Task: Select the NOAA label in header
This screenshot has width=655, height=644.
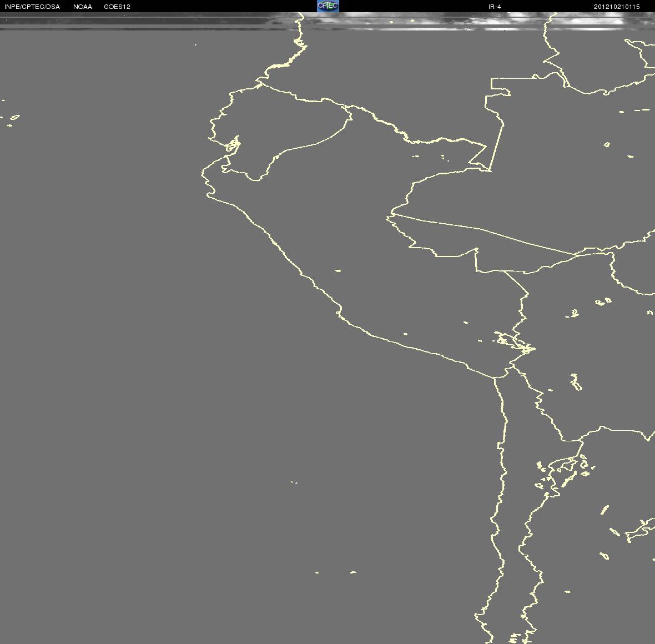Action: [x=83, y=7]
